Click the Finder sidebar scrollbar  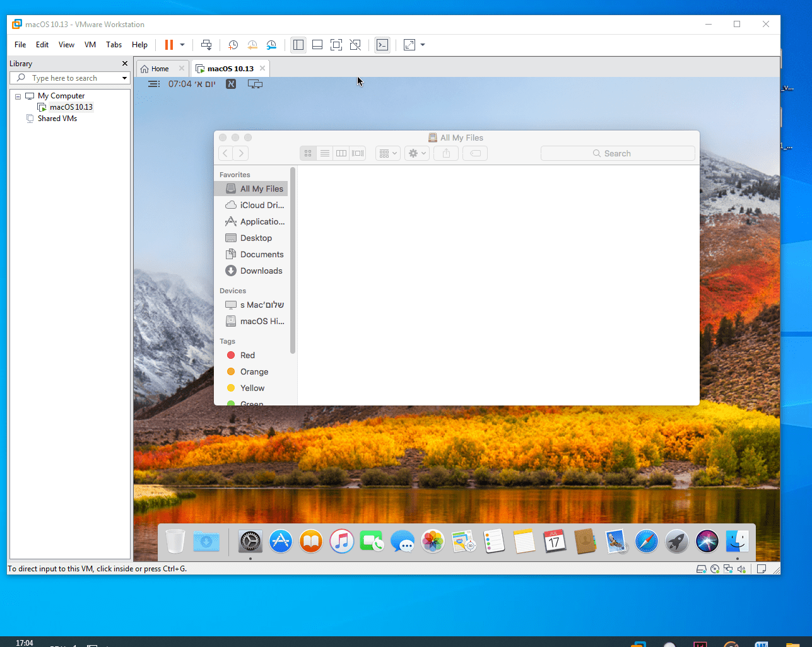click(293, 260)
